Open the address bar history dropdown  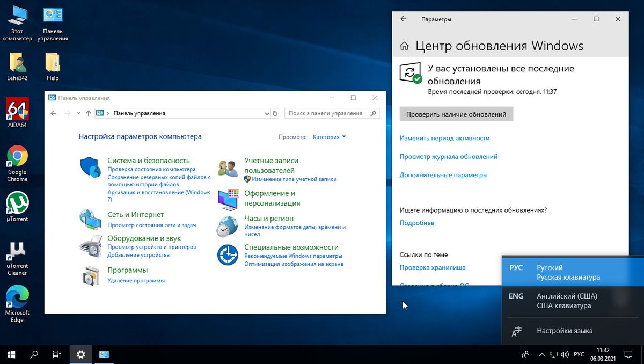point(267,113)
